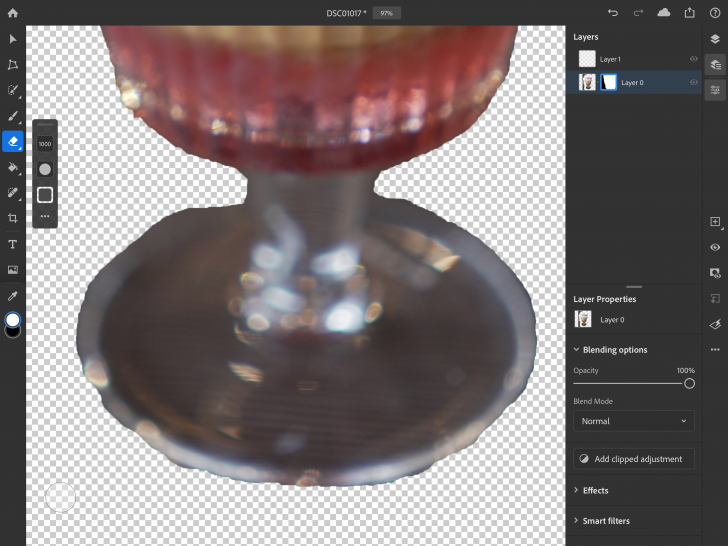This screenshot has height=546, width=728.
Task: Choose the Quick Selection tool
Action: (13, 90)
